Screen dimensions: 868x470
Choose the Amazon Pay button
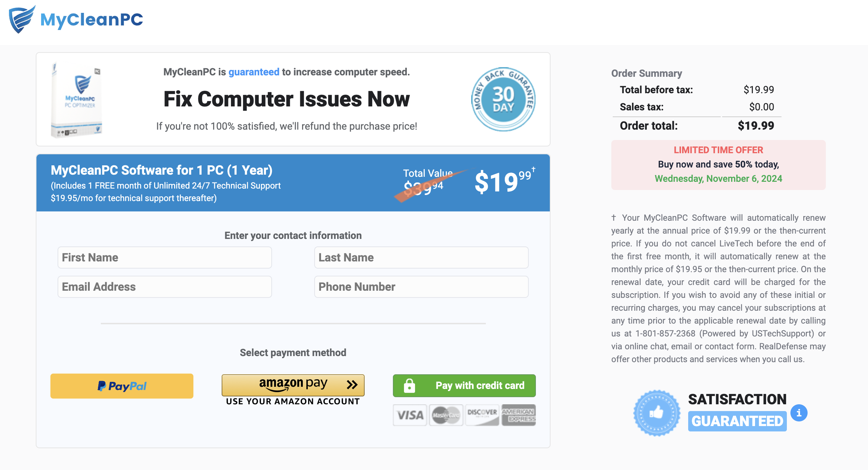pyautogui.click(x=293, y=385)
